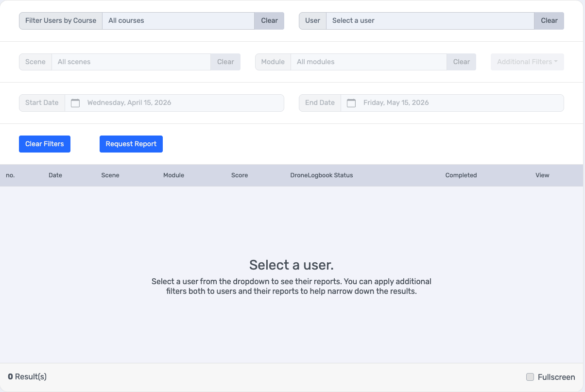Clear the selected user
The width and height of the screenshot is (585, 392).
549,21
